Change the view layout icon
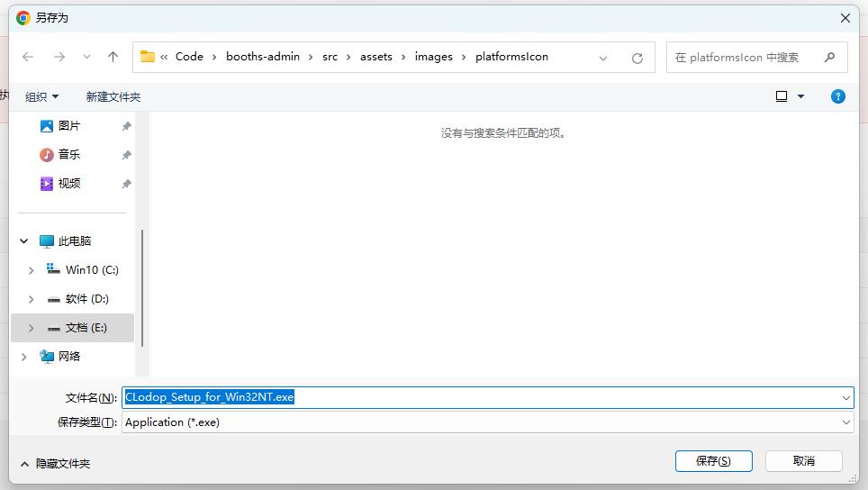This screenshot has height=490, width=868. pos(782,97)
